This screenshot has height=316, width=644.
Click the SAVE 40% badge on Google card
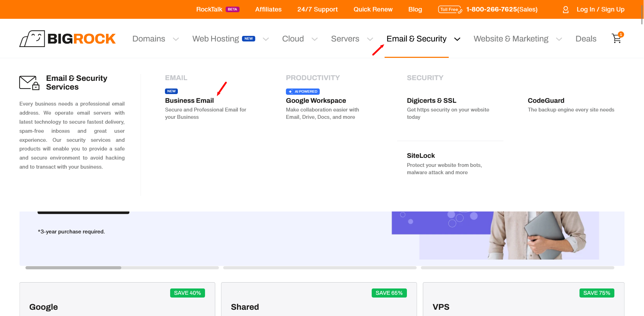(x=187, y=293)
